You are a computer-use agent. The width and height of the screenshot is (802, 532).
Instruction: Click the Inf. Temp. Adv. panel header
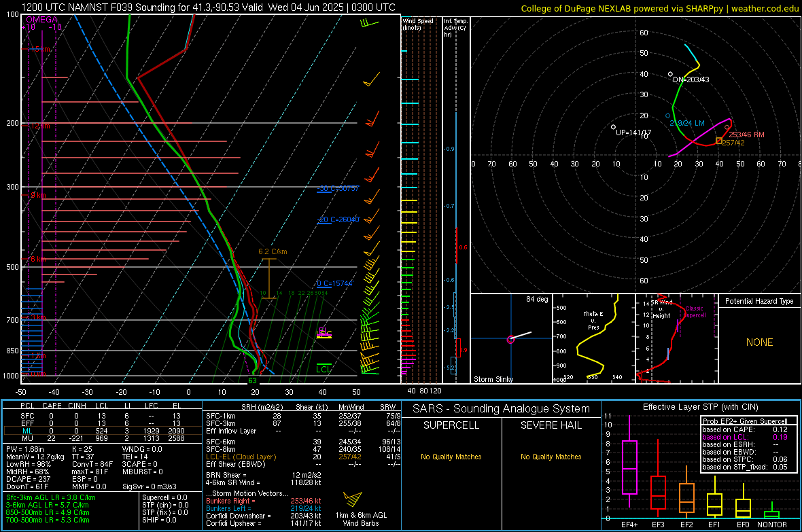click(455, 28)
